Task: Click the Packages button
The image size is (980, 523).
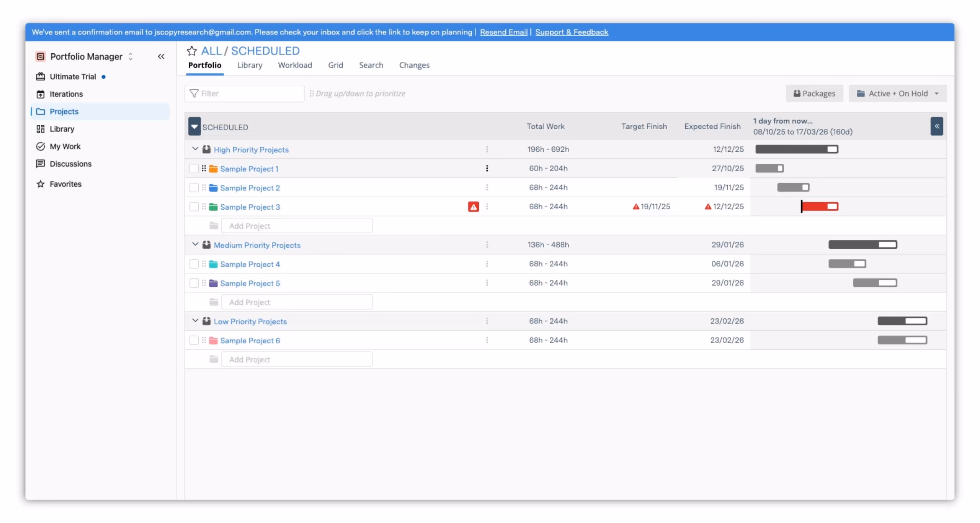Action: [814, 94]
